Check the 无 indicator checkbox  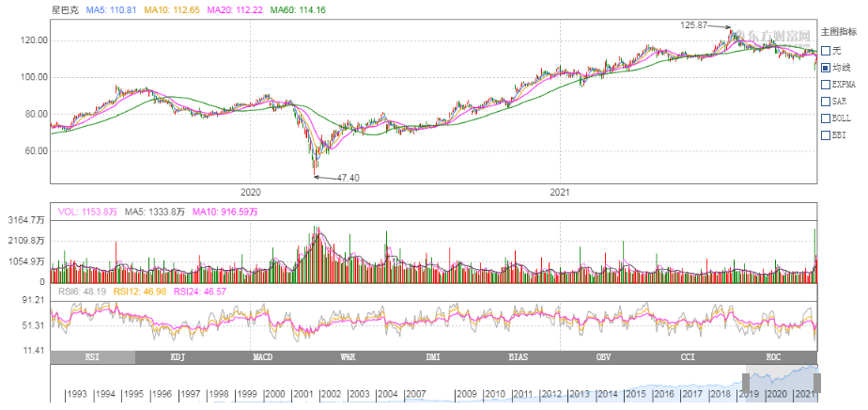826,51
